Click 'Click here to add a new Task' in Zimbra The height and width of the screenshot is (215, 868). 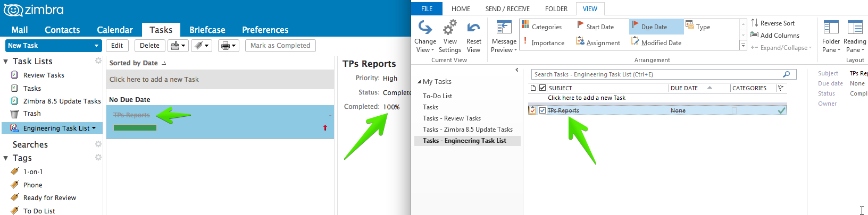pos(220,79)
